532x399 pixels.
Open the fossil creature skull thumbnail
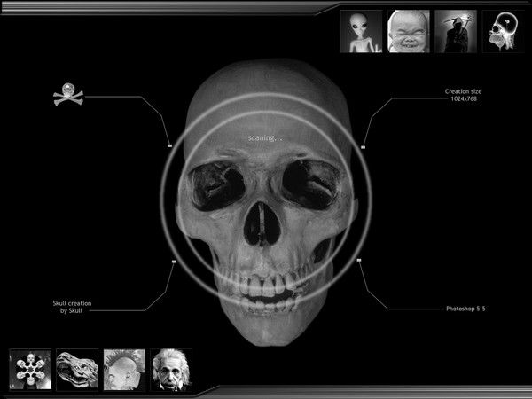point(77,369)
